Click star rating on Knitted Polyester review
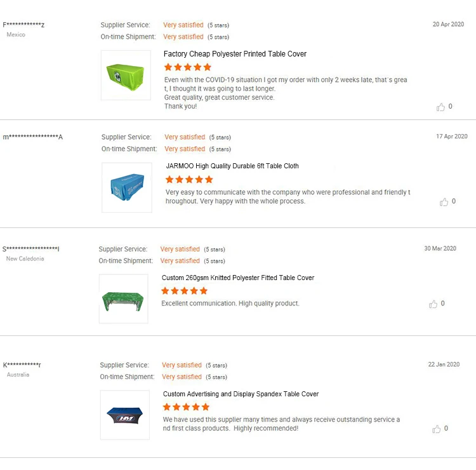Image resolution: width=476 pixels, height=470 pixels. (x=184, y=291)
